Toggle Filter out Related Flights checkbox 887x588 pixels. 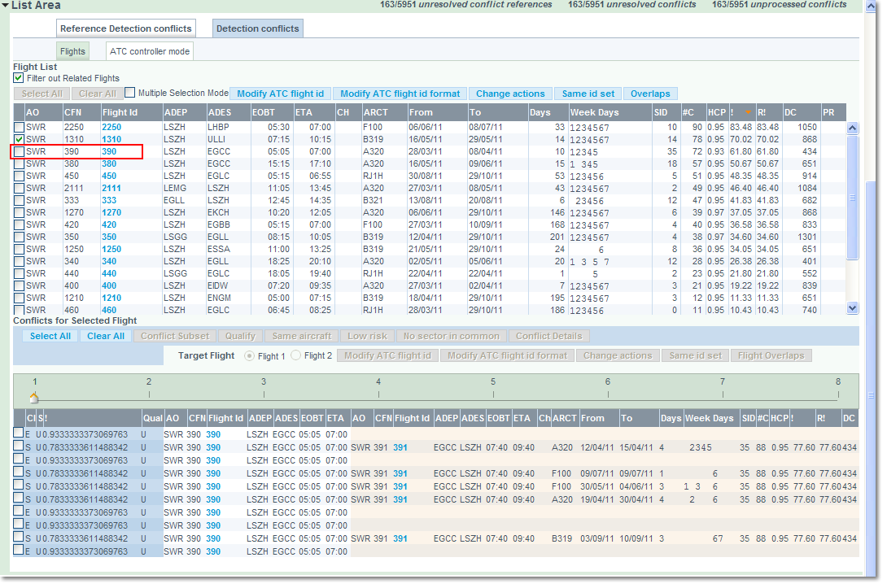pos(19,78)
